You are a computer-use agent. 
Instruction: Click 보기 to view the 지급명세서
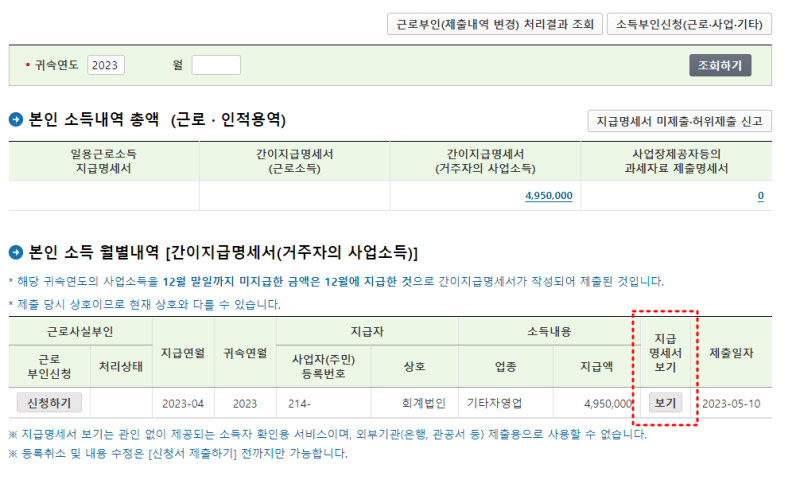665,403
